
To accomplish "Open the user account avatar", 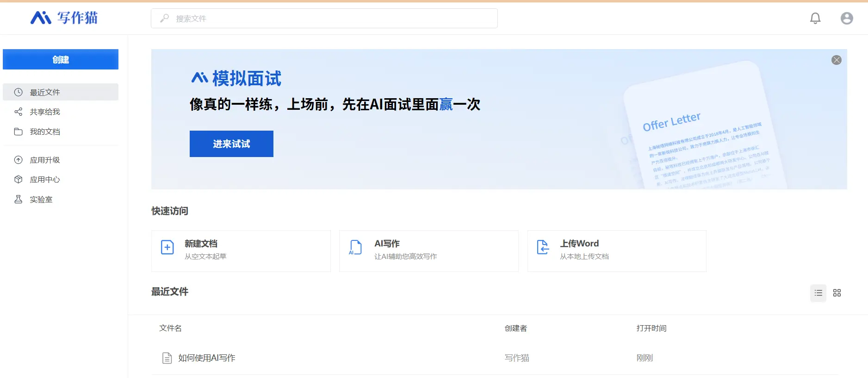I will point(847,18).
